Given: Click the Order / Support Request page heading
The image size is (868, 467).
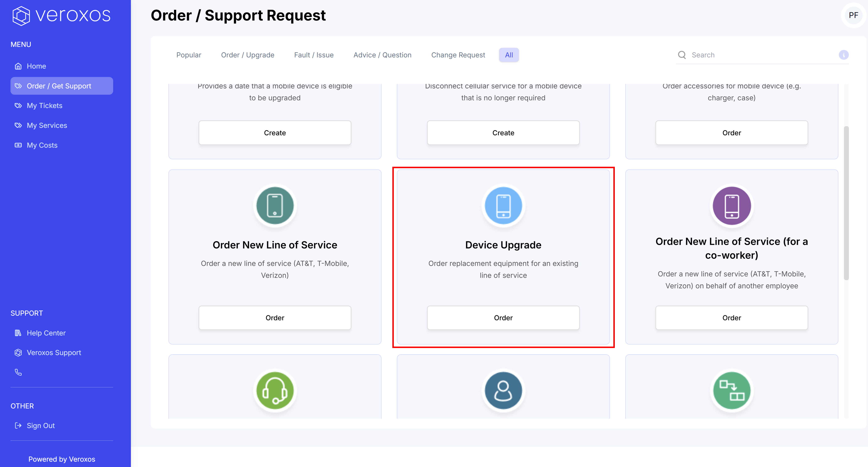Looking at the screenshot, I should point(238,16).
